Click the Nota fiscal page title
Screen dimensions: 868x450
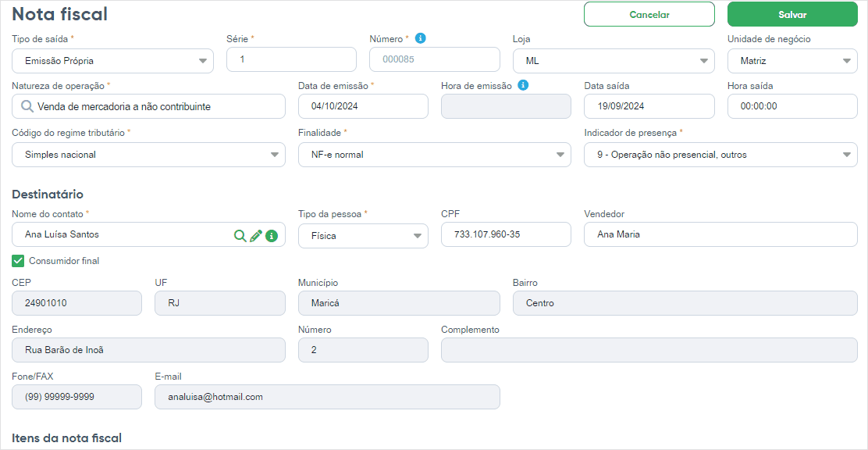point(60,14)
